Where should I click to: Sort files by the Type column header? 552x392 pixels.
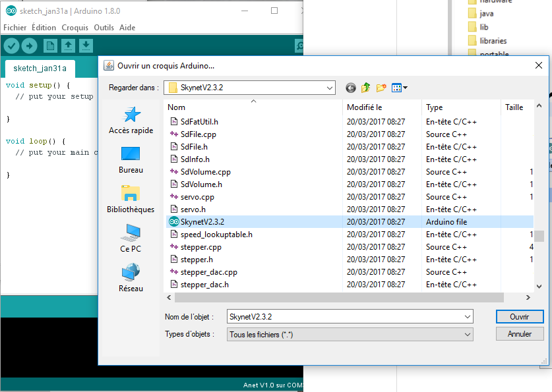[461, 107]
